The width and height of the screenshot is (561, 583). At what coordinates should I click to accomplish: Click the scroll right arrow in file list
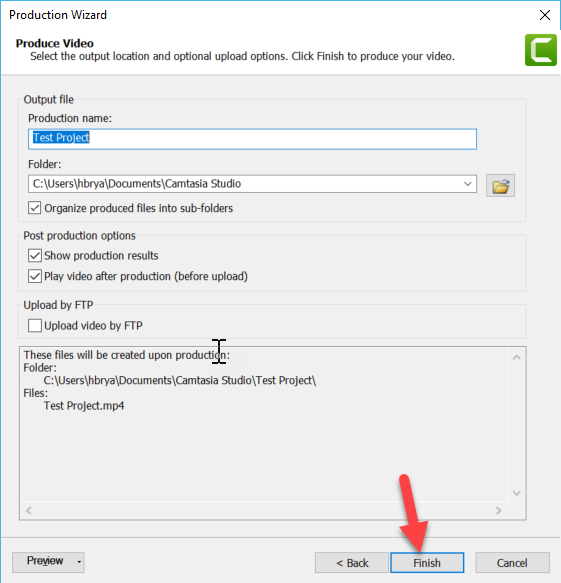click(499, 510)
